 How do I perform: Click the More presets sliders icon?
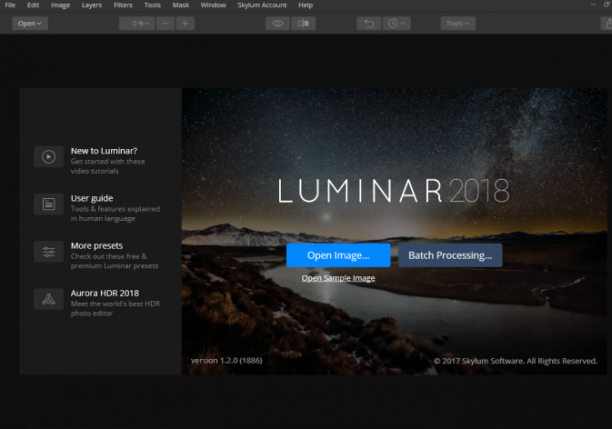[x=49, y=252]
